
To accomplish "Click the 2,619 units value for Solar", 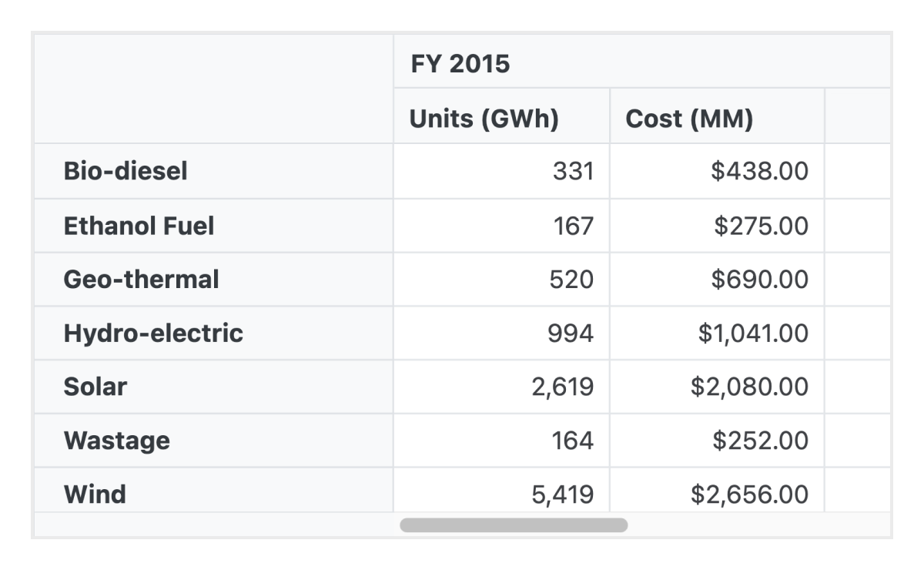I will click(x=570, y=387).
